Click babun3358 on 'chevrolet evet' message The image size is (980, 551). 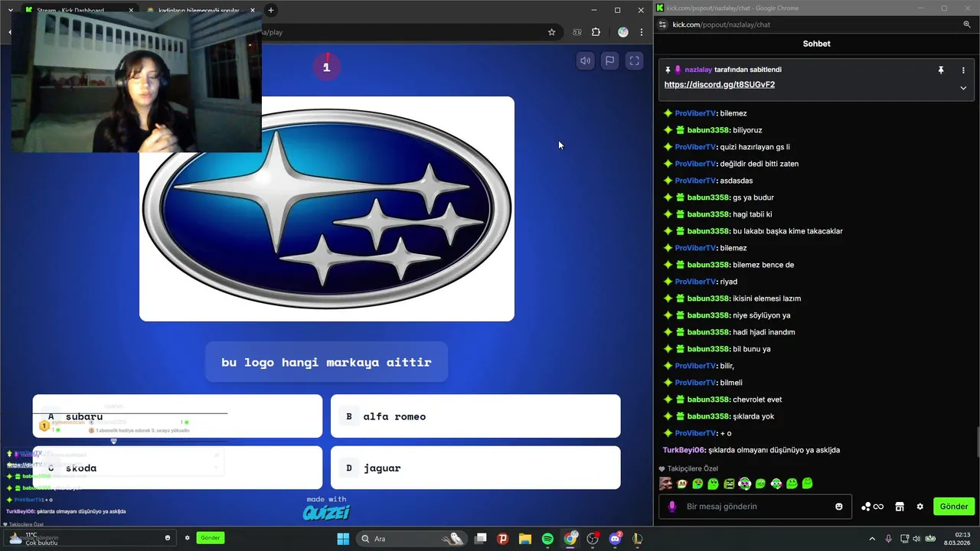point(708,399)
